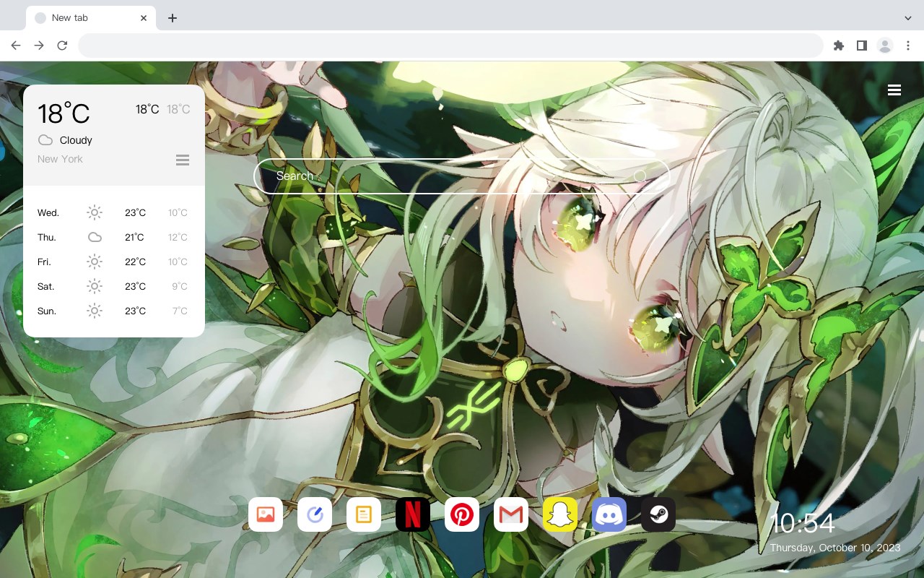
Task: Click Saturday's 9°C low temperature
Action: [x=180, y=286]
